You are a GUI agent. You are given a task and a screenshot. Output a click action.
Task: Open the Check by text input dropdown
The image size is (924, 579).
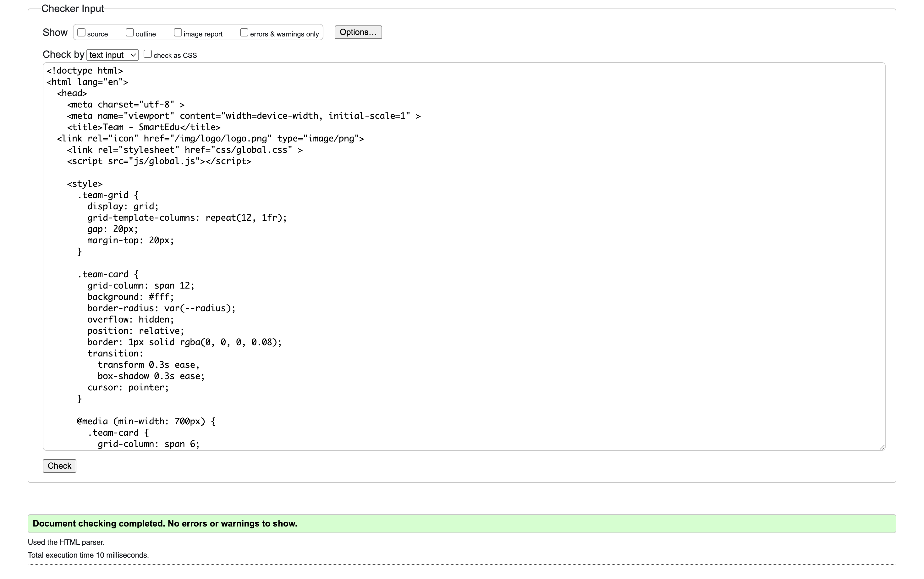(112, 55)
